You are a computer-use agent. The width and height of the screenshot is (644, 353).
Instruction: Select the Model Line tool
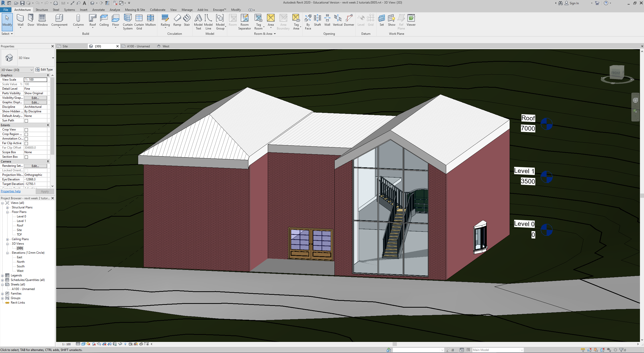pyautogui.click(x=208, y=22)
